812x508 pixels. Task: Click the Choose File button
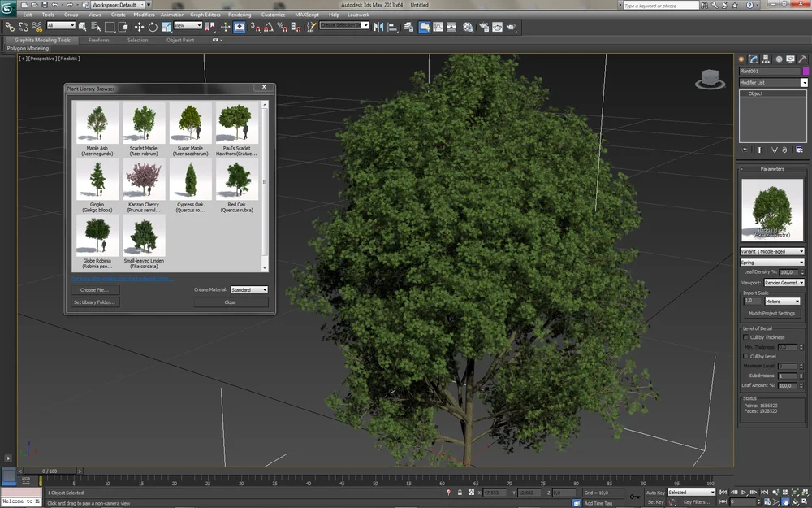94,289
